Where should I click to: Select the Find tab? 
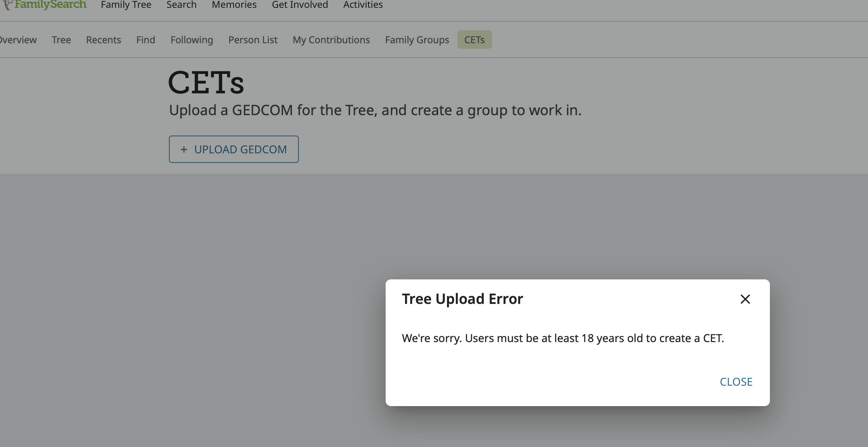[145, 40]
